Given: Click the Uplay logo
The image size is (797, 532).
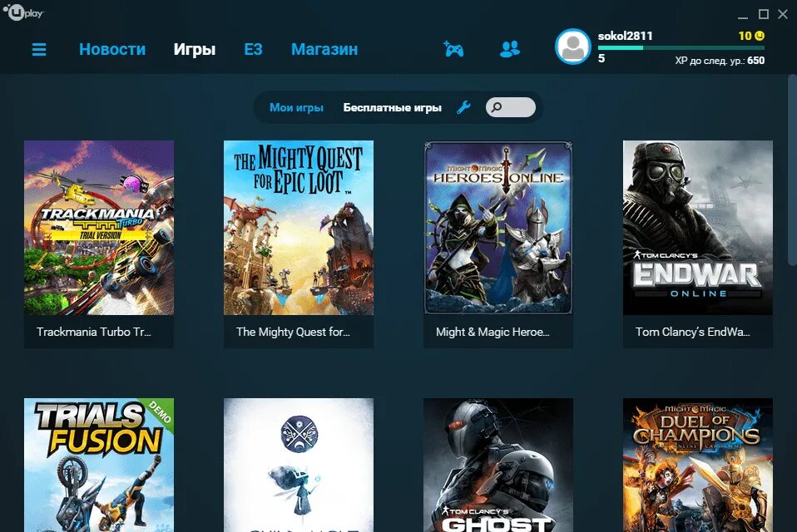Looking at the screenshot, I should coord(23,12).
